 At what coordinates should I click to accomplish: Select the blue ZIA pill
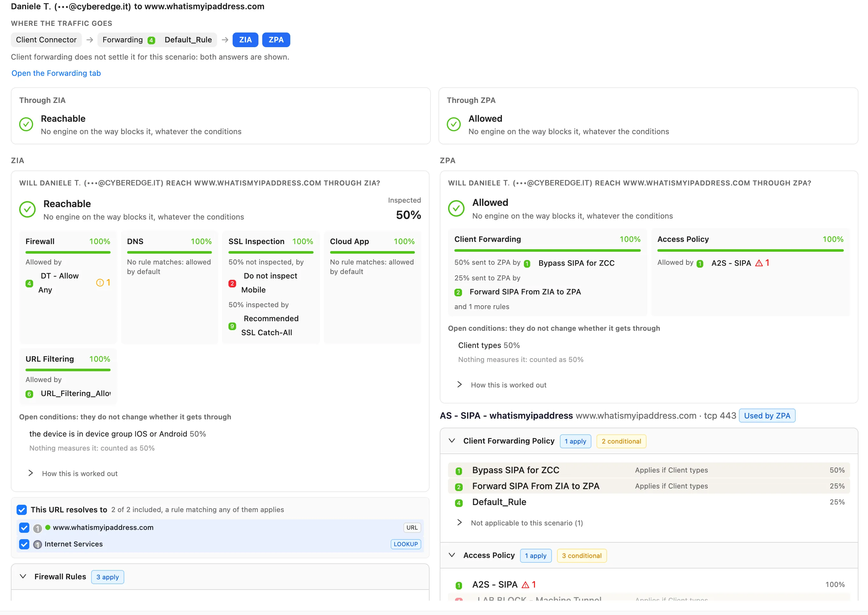pos(245,40)
